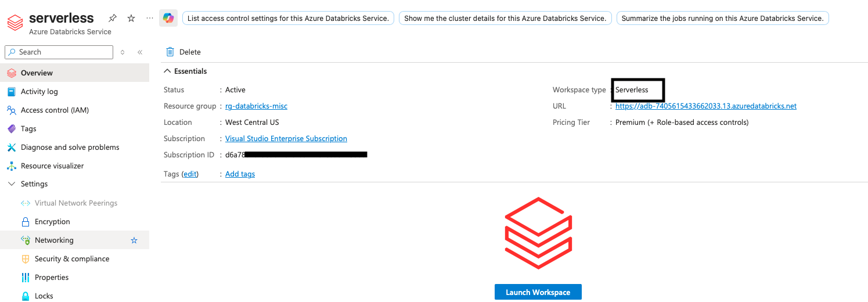Screen dimensions: 868x302
Task: Click the Status value Active
Action: (x=235, y=90)
